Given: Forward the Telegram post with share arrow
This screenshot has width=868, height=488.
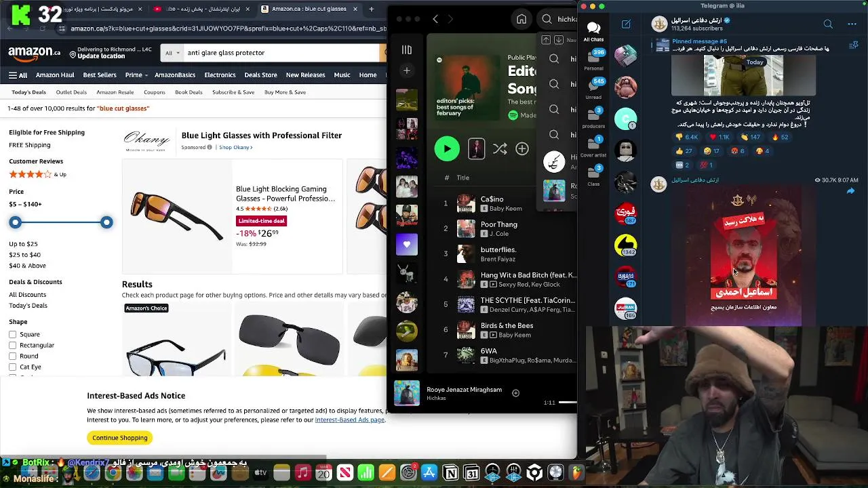Looking at the screenshot, I should point(850,191).
